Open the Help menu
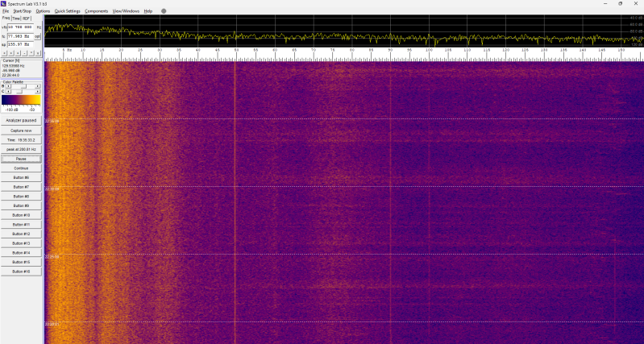 (147, 11)
